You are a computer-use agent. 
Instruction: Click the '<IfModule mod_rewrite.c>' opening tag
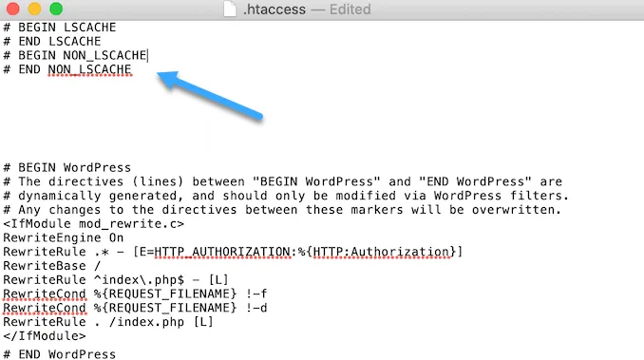click(94, 224)
